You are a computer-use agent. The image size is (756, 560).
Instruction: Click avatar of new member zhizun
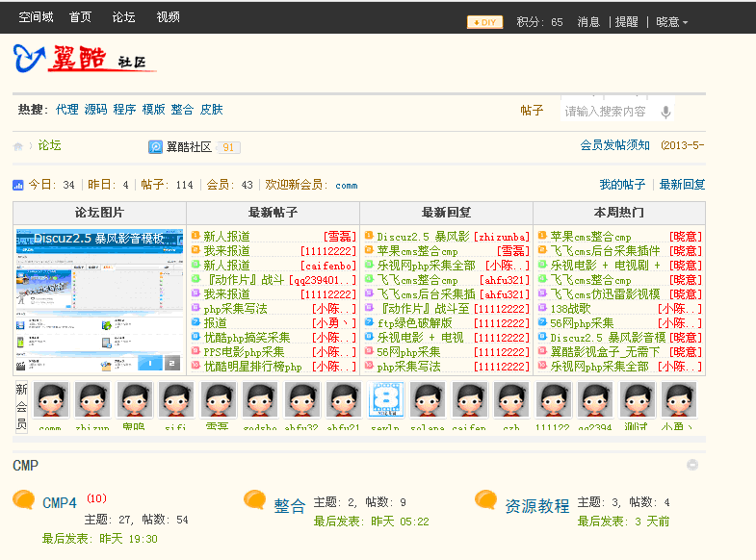pyautogui.click(x=92, y=399)
